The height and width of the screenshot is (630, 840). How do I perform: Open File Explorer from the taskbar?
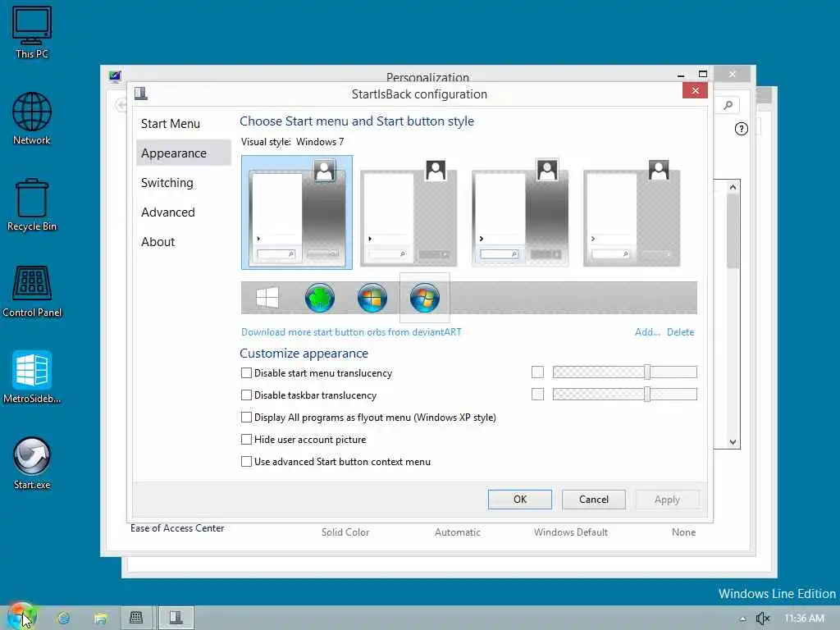click(x=100, y=619)
